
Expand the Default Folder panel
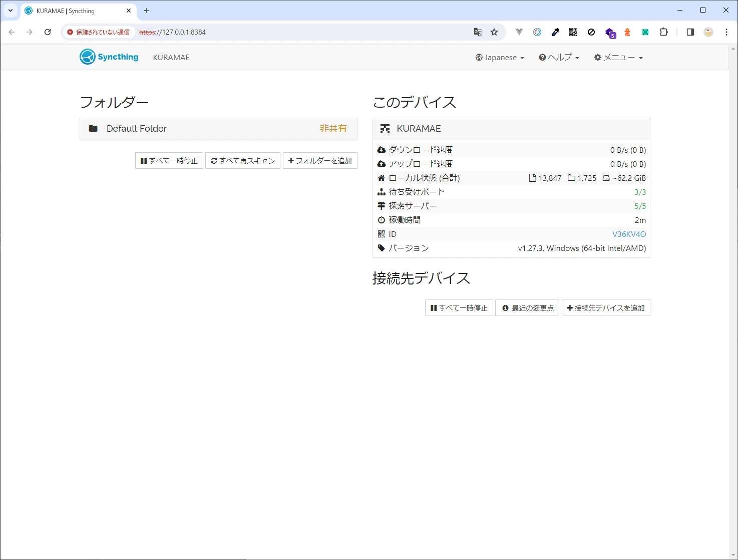click(218, 129)
